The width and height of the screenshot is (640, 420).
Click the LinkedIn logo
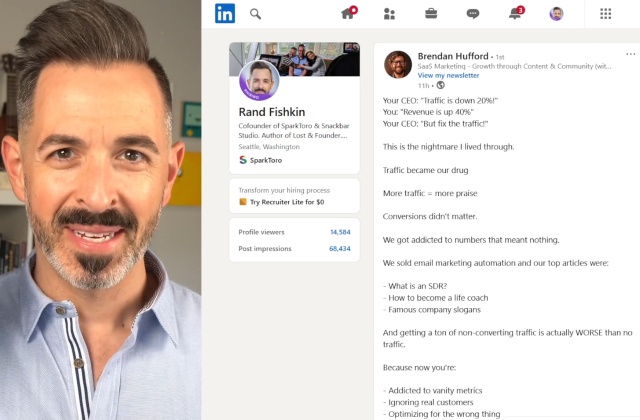pyautogui.click(x=225, y=13)
